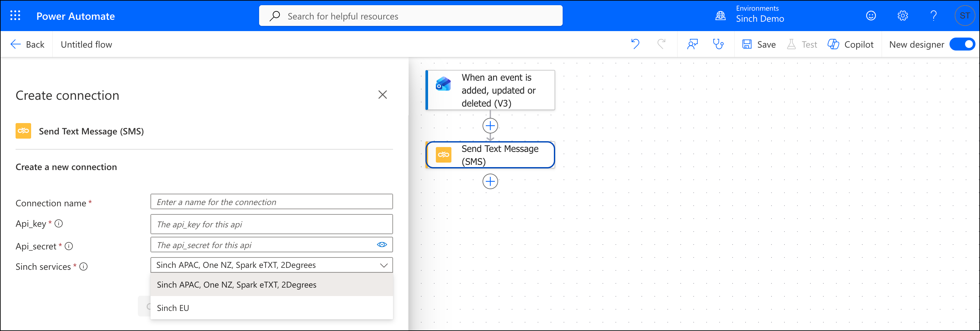This screenshot has width=980, height=331.
Task: Click Outlook icon on trigger card
Action: point(443,84)
